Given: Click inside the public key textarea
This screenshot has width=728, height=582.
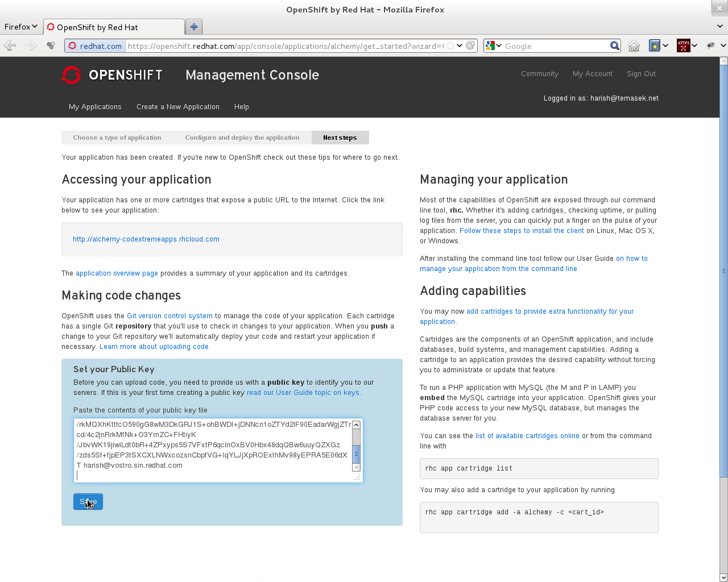Looking at the screenshot, I should (213, 450).
